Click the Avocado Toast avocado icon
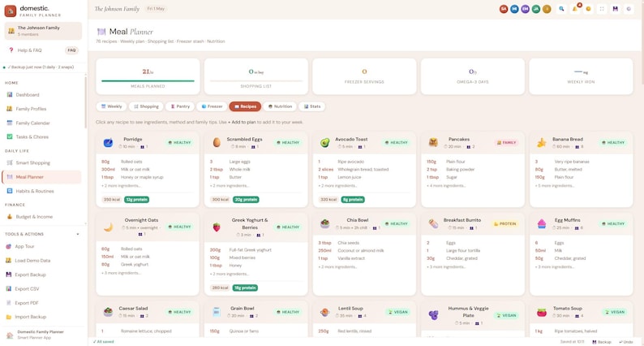This screenshot has width=644, height=346. pyautogui.click(x=325, y=143)
